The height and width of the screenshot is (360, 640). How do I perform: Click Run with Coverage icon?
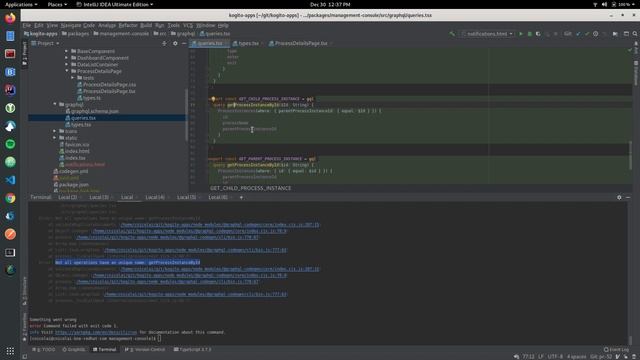pos(538,34)
